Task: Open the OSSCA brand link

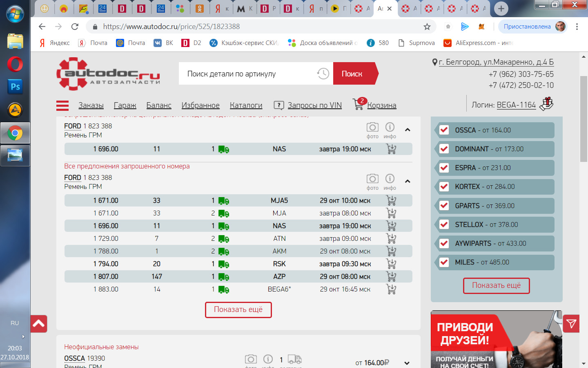Action: point(74,358)
